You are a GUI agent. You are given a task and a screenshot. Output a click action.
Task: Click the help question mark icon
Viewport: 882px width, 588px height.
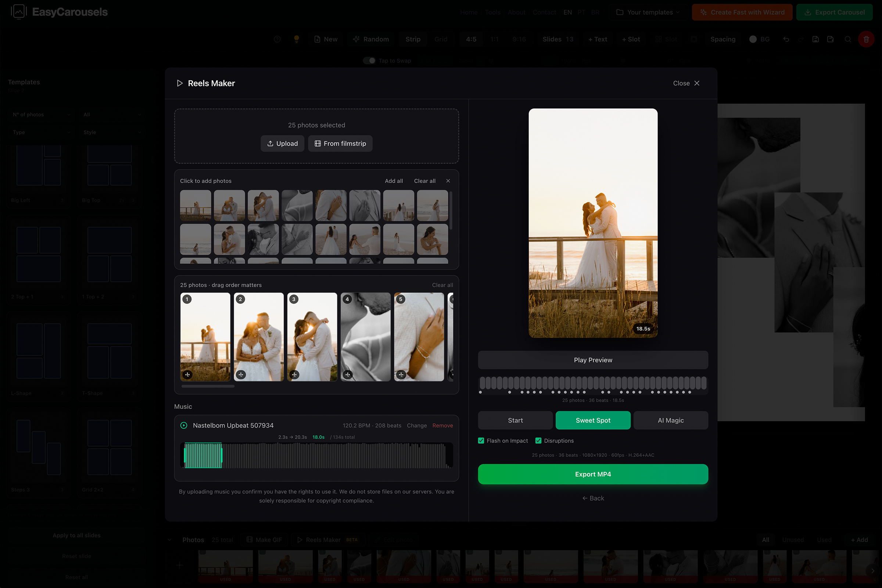[x=277, y=39]
